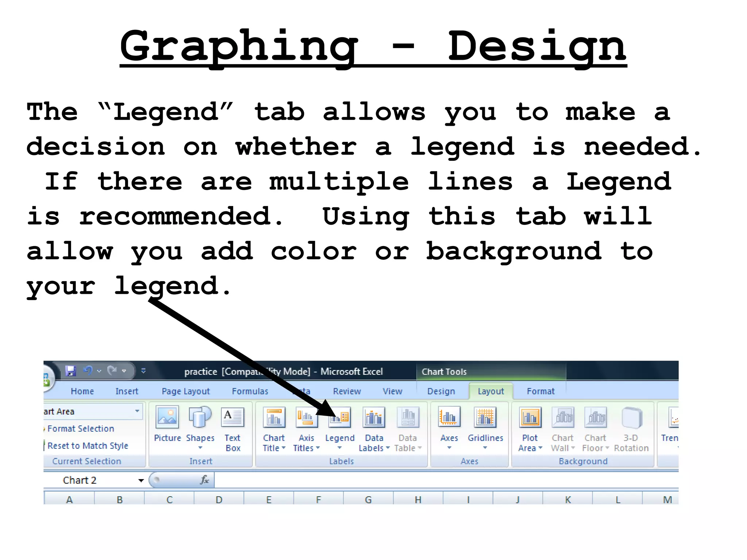Click the Chart Wall button

click(x=563, y=429)
